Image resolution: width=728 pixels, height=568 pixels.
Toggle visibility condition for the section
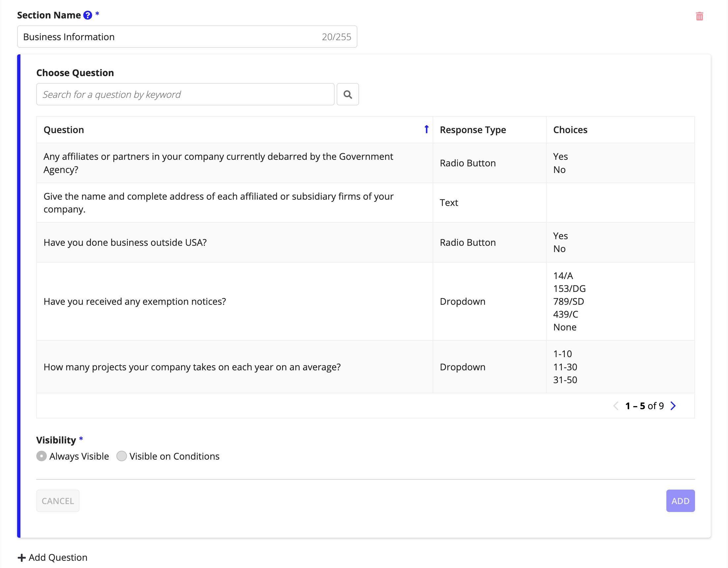122,456
